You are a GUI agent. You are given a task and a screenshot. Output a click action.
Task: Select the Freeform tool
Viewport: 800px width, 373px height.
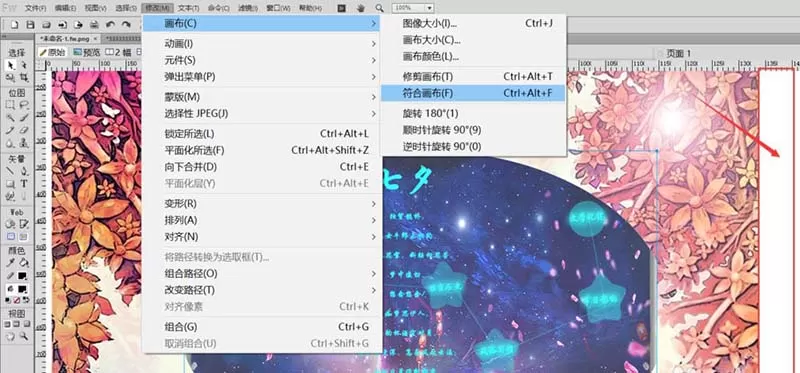[10, 196]
